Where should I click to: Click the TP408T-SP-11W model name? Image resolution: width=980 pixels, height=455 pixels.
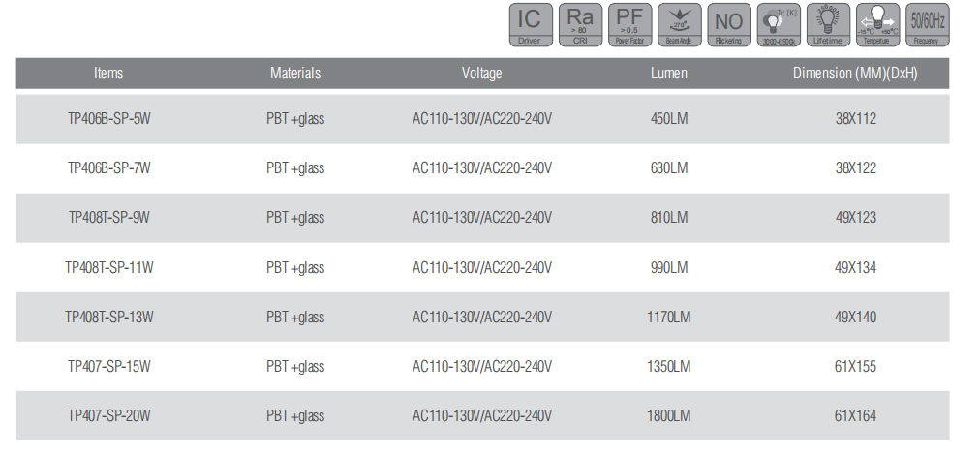[108, 267]
